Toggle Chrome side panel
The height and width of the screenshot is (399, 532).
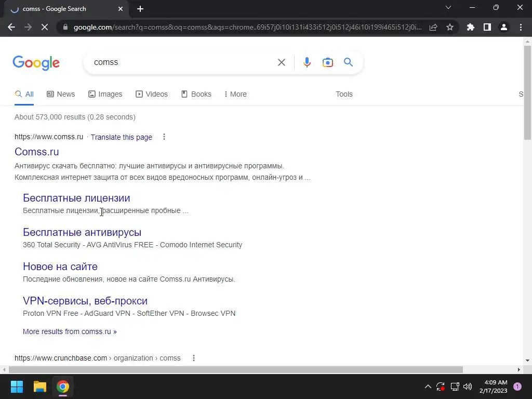pyautogui.click(x=487, y=27)
